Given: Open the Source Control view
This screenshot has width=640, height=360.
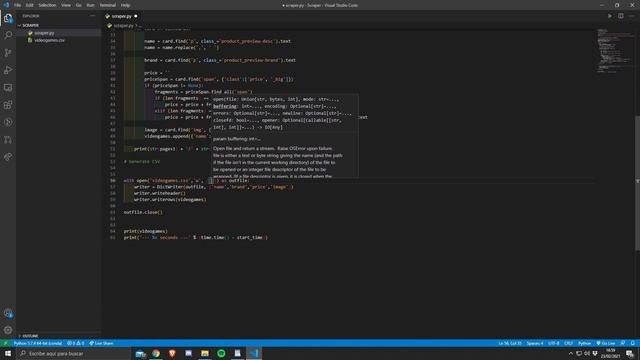Looking at the screenshot, I should click(x=8, y=53).
